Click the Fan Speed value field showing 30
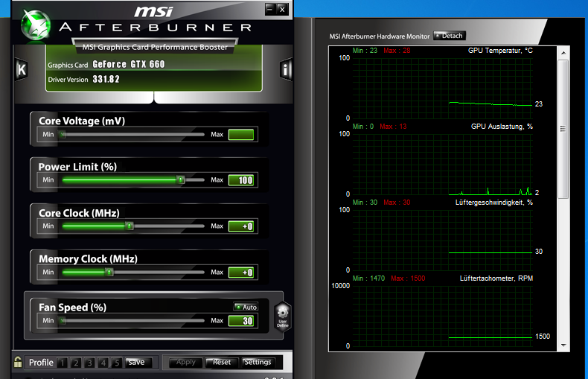The image size is (588, 379). click(x=241, y=321)
